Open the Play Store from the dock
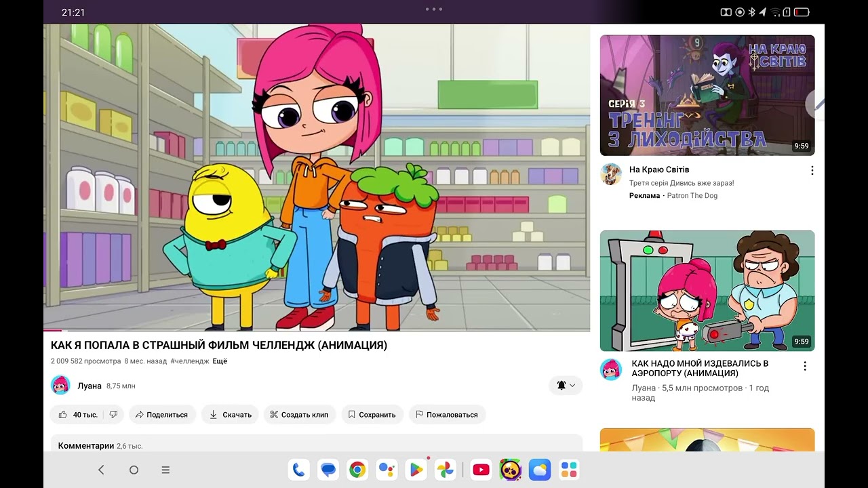The width and height of the screenshot is (868, 488). point(416,470)
